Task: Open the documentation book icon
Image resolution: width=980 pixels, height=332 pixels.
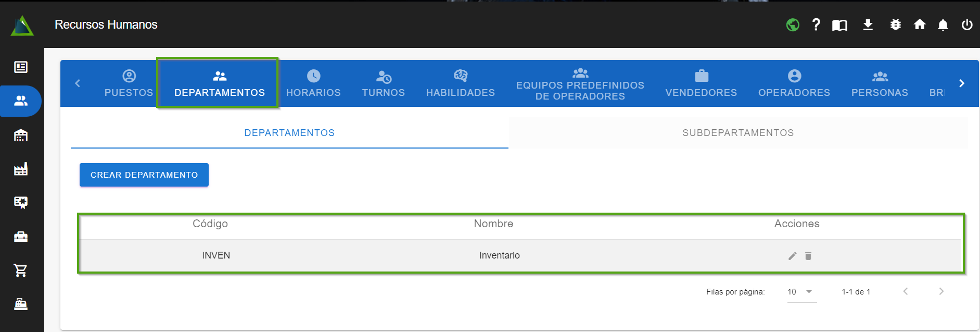Action: [x=839, y=25]
